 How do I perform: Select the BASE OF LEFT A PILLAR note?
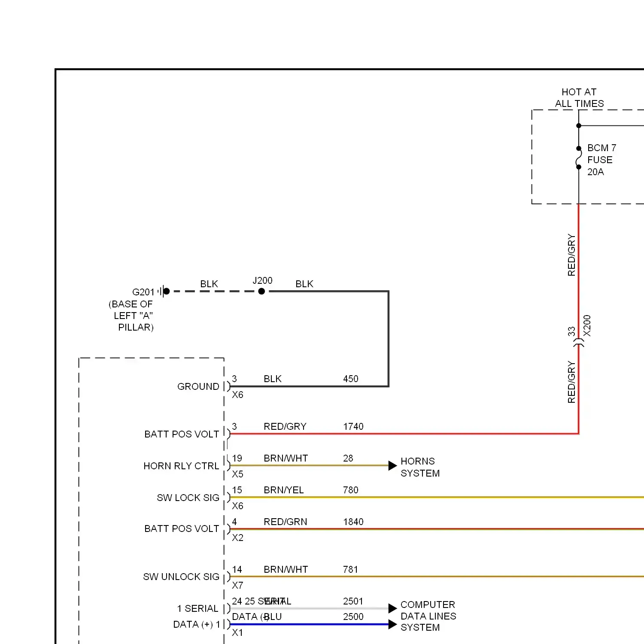(131, 316)
